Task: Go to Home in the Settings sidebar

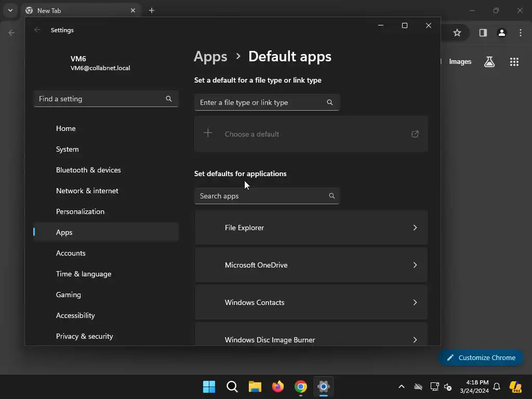Action: pyautogui.click(x=106, y=128)
